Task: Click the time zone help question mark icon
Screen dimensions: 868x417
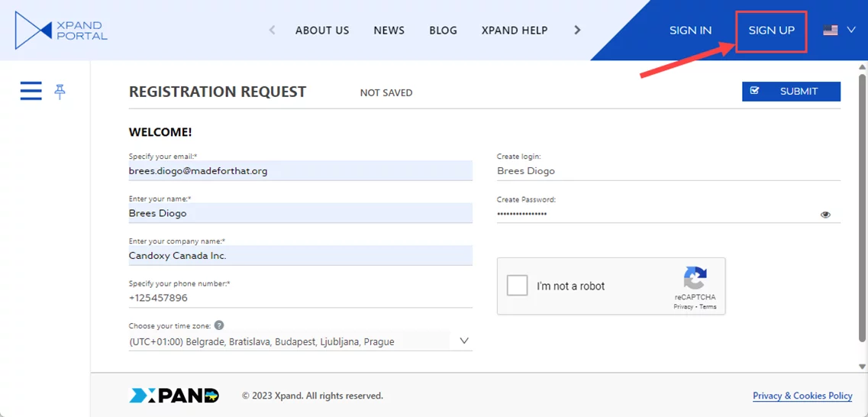Action: (x=219, y=325)
